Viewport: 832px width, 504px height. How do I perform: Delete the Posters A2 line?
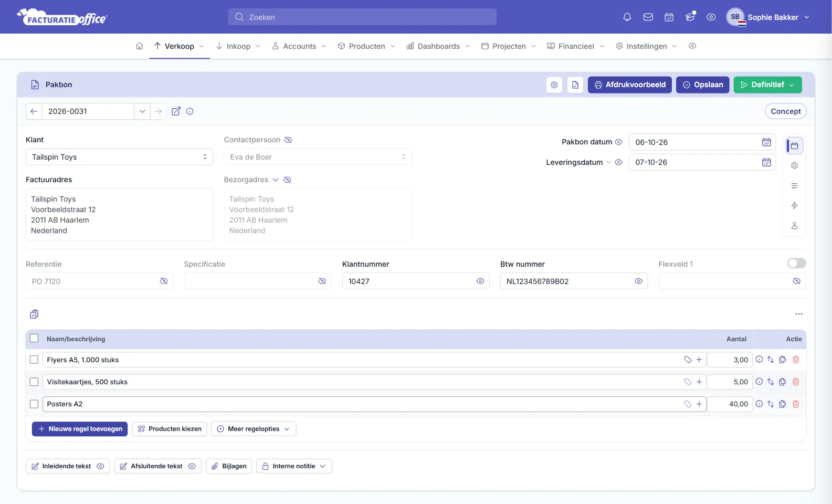(796, 404)
